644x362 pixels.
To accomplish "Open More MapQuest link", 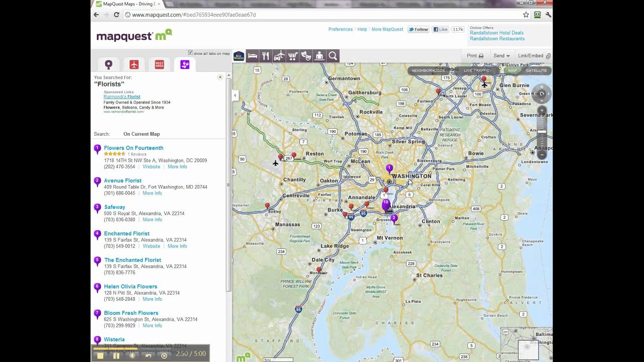I will click(387, 29).
